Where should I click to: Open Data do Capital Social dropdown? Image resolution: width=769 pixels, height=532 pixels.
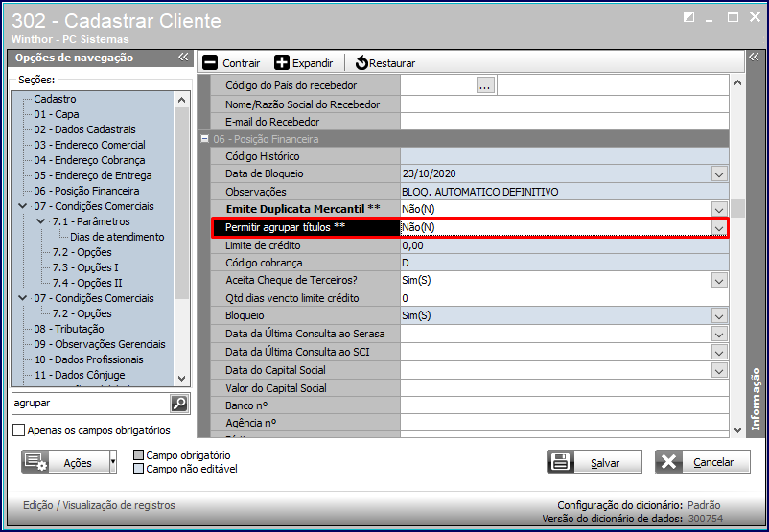[x=719, y=371]
